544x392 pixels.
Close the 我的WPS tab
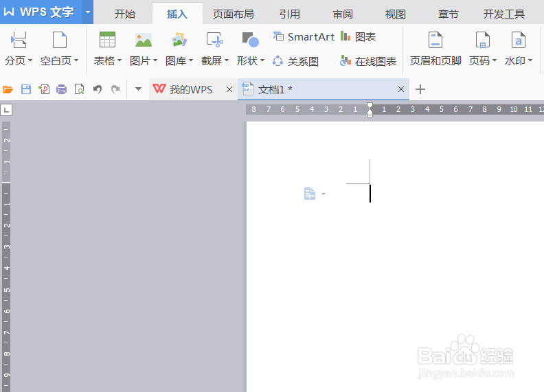pos(229,89)
